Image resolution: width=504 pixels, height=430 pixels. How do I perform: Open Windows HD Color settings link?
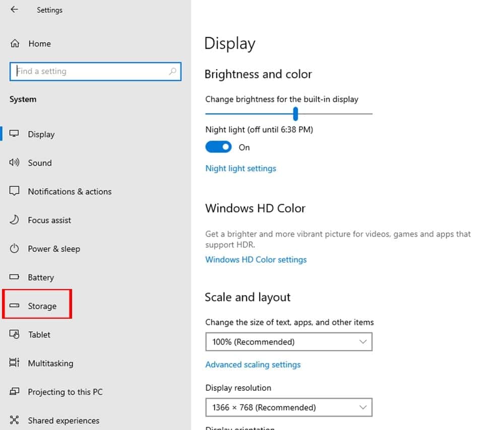pos(256,259)
